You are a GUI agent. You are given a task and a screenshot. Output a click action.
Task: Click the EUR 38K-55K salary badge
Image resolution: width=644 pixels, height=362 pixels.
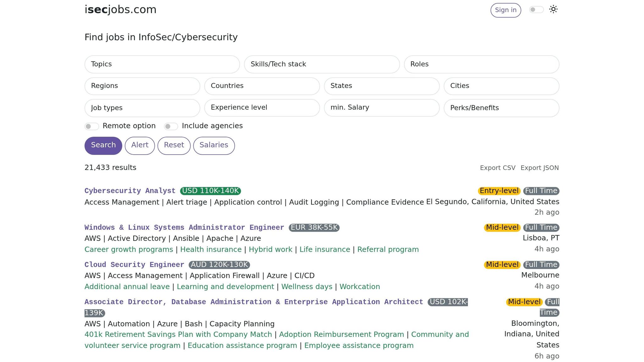(x=314, y=228)
